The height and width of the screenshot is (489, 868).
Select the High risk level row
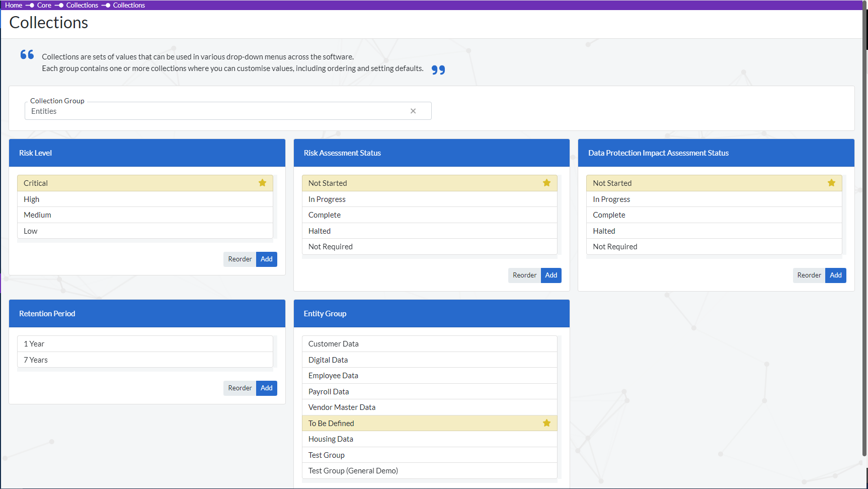(145, 199)
